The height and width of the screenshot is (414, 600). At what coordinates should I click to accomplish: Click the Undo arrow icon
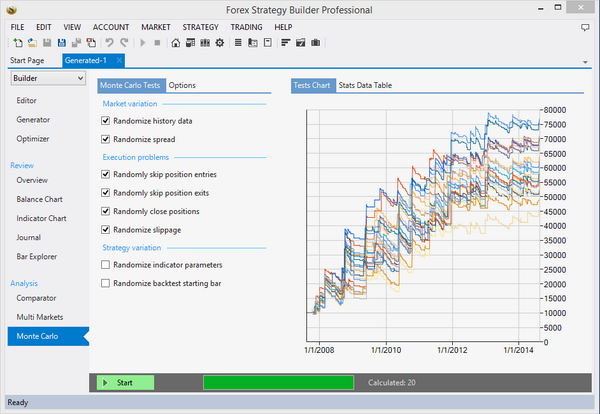pyautogui.click(x=109, y=42)
